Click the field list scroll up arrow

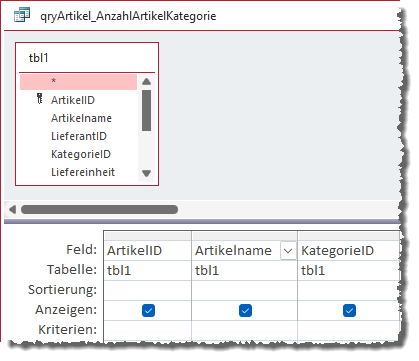(x=146, y=81)
